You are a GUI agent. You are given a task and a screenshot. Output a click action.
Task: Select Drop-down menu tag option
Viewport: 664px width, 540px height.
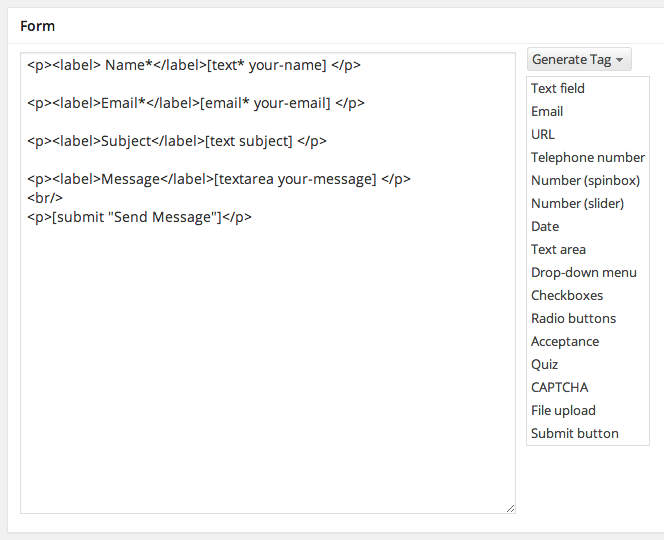[583, 272]
